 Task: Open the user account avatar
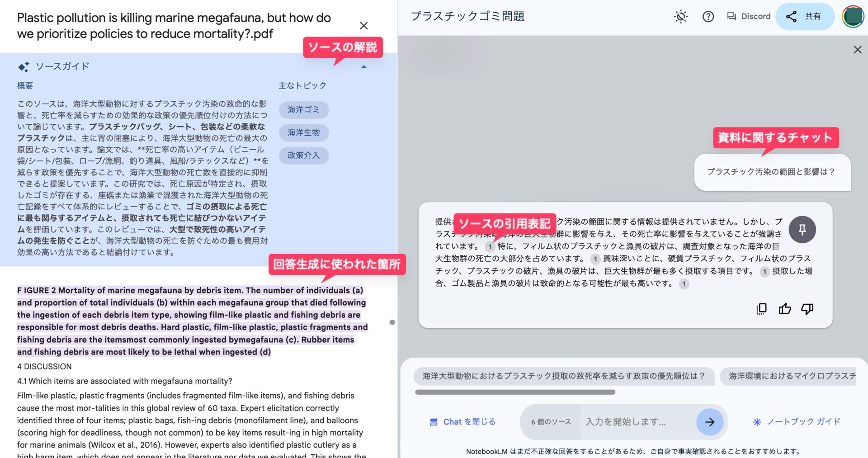pyautogui.click(x=853, y=17)
